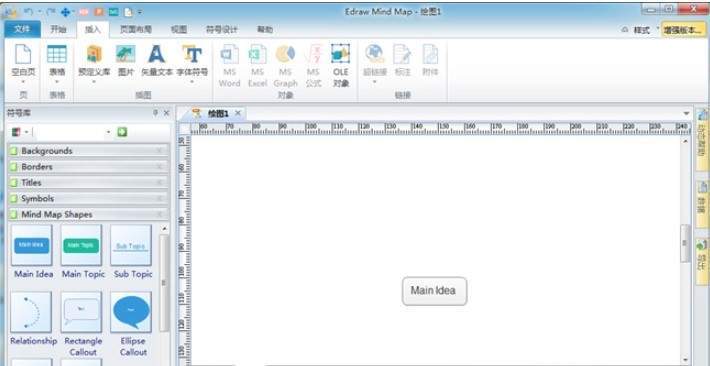Switch to the Help (帮助) tab
The width and height of the screenshot is (710, 366).
click(264, 29)
